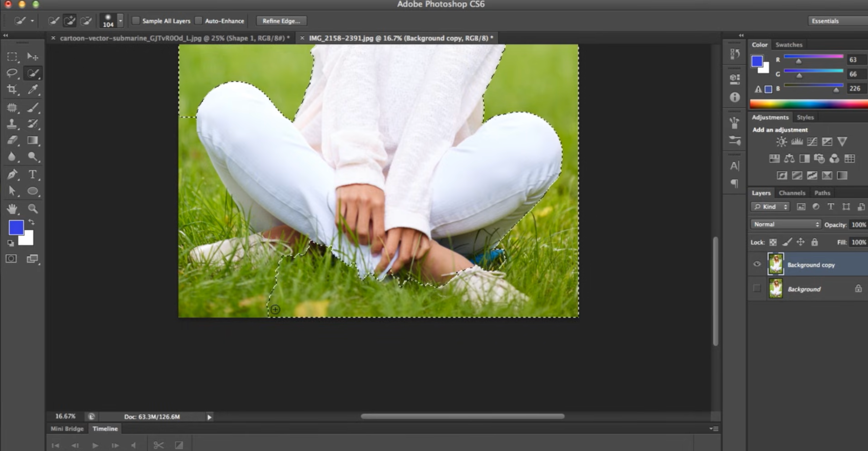Select the Clone Stamp tool

coord(12,124)
